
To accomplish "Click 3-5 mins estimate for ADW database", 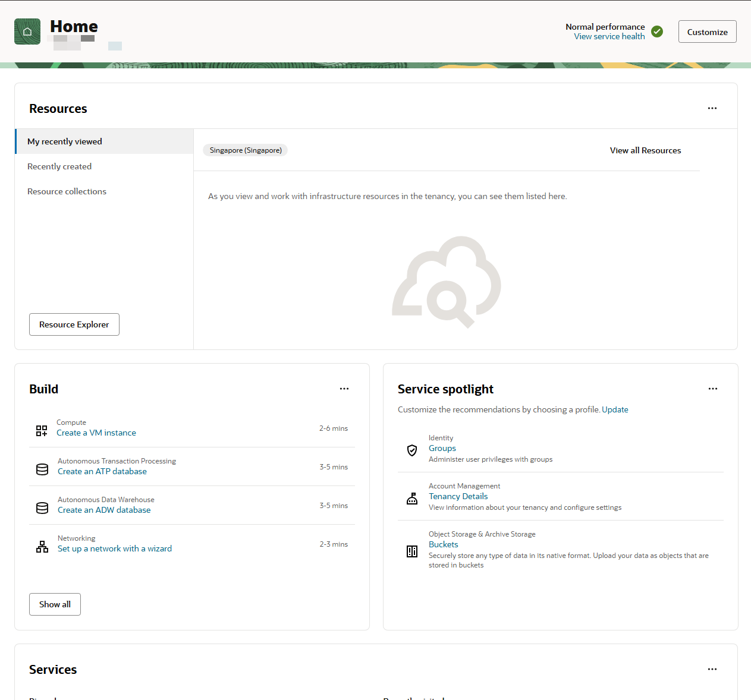I will (x=334, y=506).
